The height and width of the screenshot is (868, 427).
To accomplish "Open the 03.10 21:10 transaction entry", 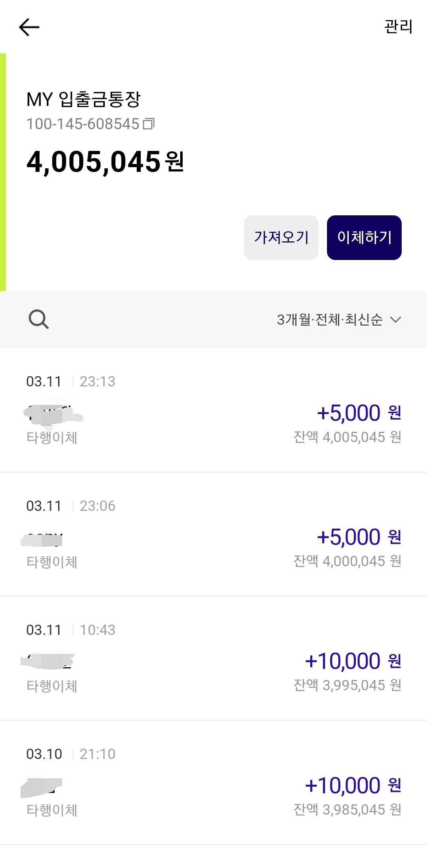I will [213, 783].
